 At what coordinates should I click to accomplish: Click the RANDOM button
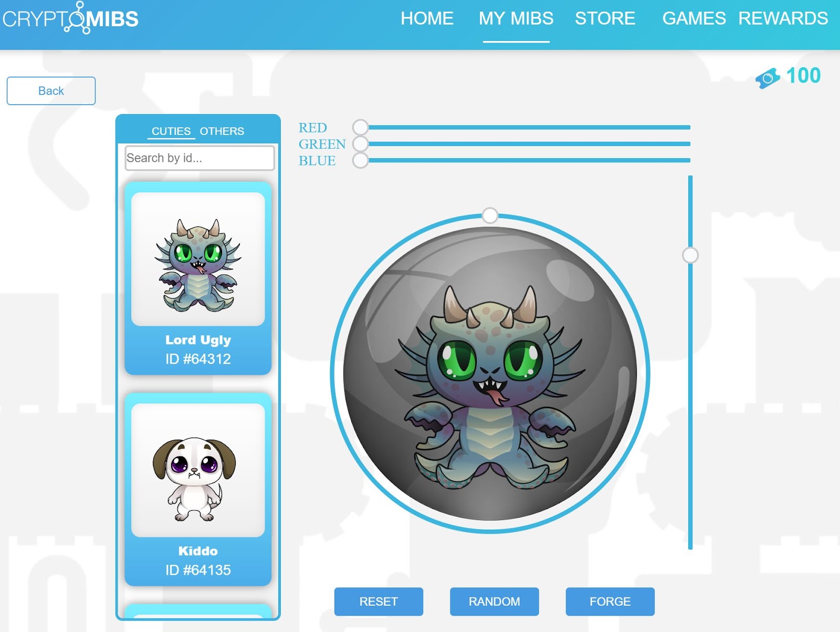495,602
